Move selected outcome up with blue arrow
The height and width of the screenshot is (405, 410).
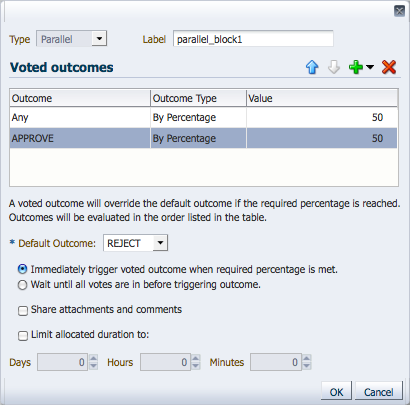[312, 67]
